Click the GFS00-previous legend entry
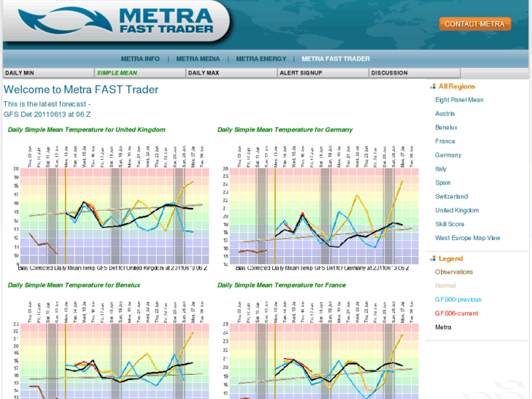532x399 pixels. 458,299
